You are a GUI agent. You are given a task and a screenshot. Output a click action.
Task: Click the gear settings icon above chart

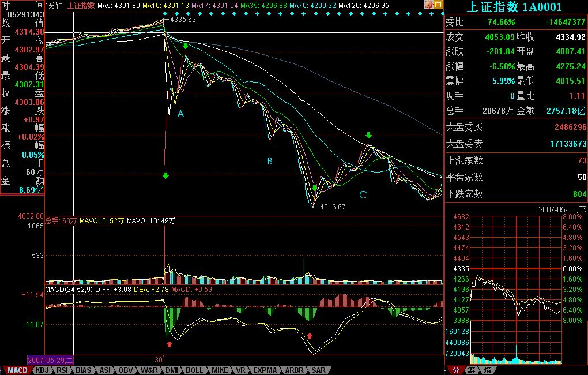[x=429, y=5]
